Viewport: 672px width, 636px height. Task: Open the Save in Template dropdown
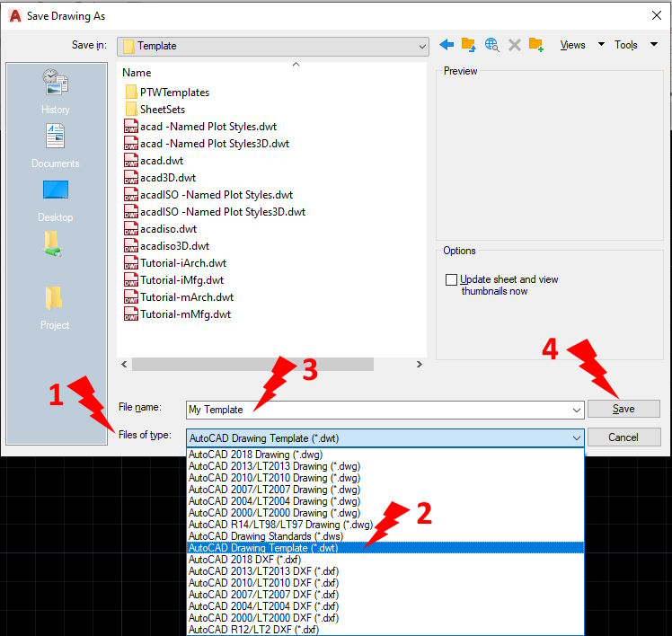point(273,46)
